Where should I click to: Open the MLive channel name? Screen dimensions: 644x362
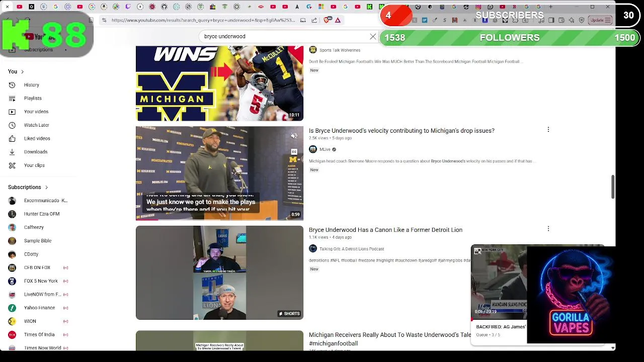[x=325, y=149]
